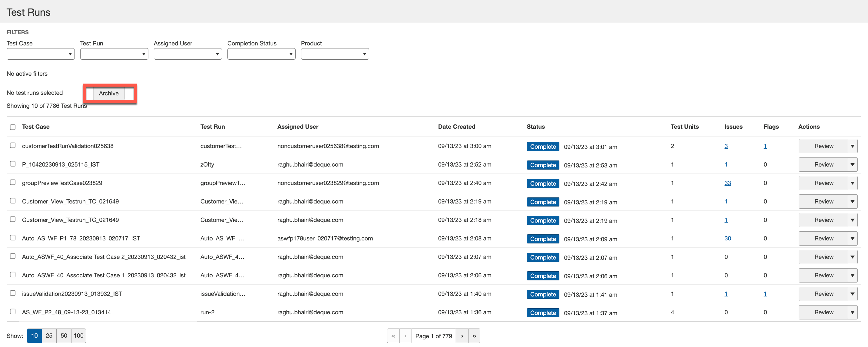Open Review action arrow for customerTestRunValidation025638
868x347 pixels.
[852, 146]
